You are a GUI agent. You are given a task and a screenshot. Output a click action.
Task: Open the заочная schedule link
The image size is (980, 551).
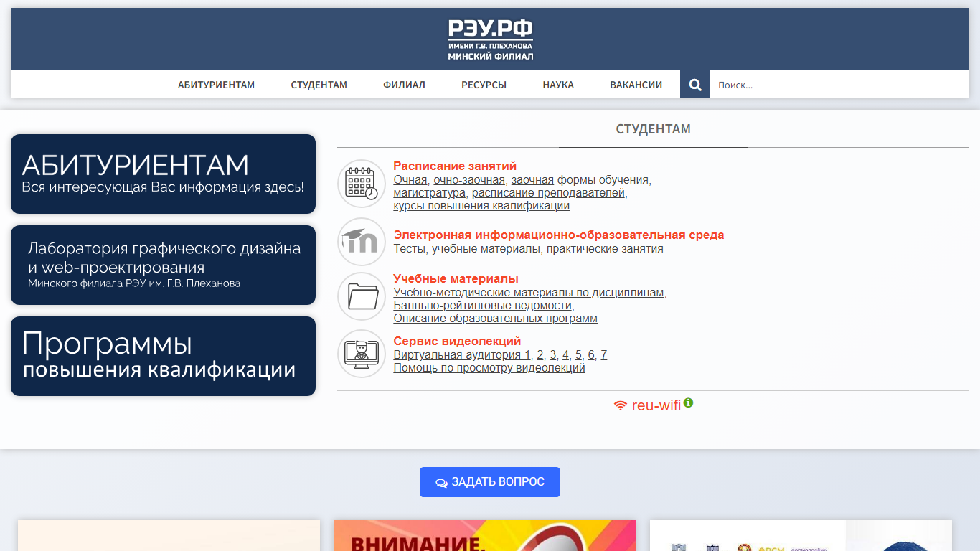click(x=532, y=180)
